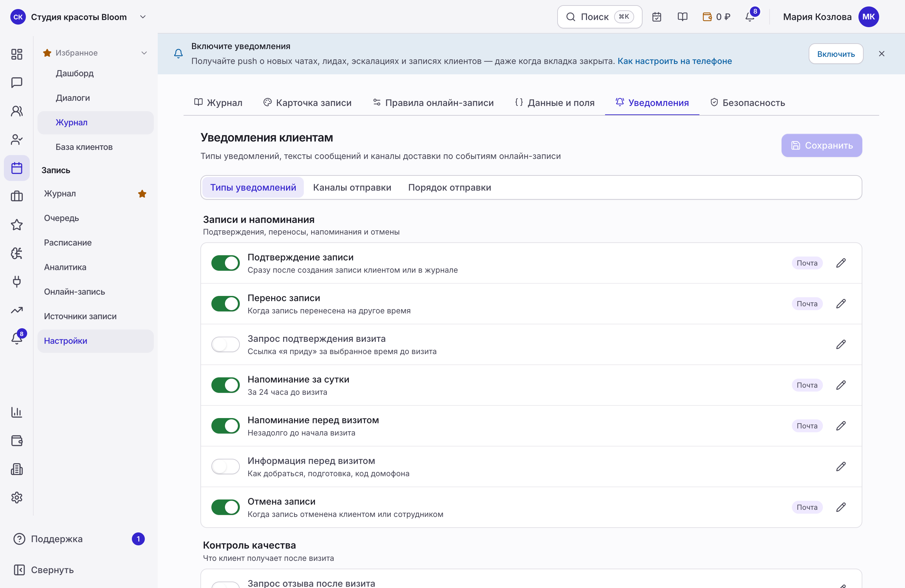
Task: Open the briefcase icon in left rail
Action: point(17,196)
